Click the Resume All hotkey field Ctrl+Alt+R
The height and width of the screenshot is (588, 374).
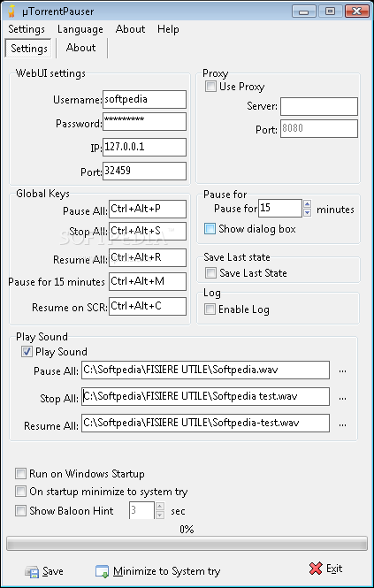point(148,257)
